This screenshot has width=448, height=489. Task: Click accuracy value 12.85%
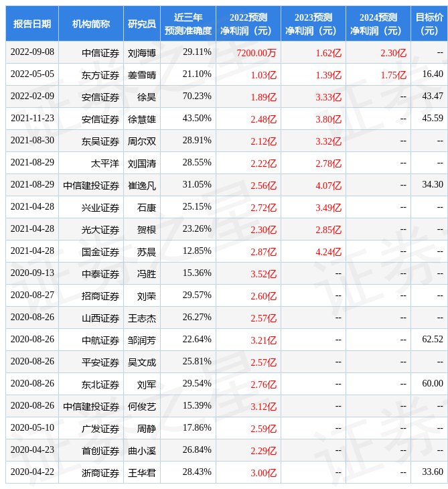(197, 251)
